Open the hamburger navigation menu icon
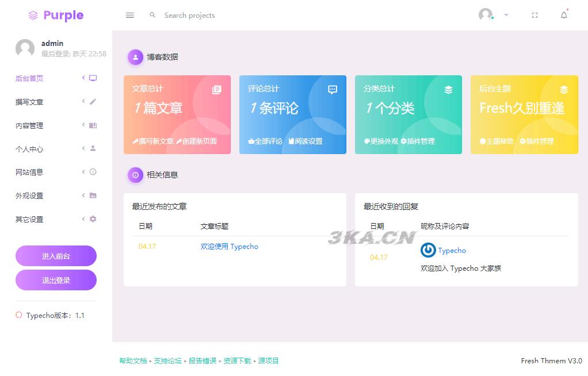The image size is (588, 376). [130, 15]
